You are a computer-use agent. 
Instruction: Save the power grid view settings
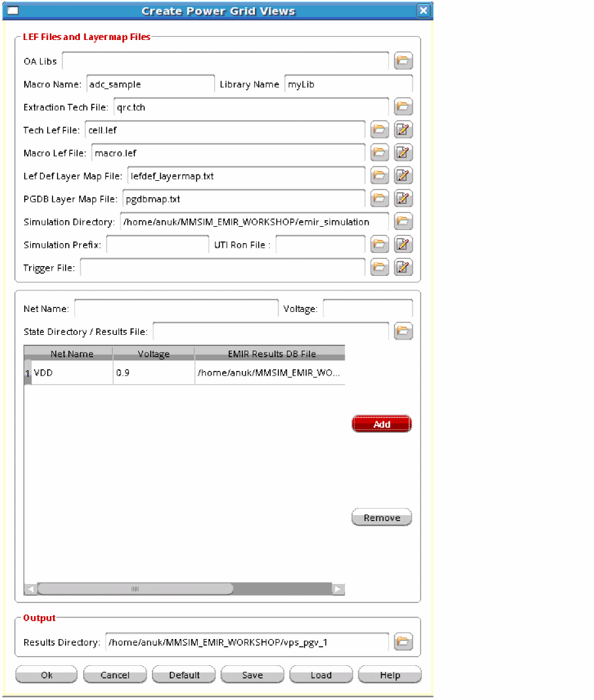[252, 674]
